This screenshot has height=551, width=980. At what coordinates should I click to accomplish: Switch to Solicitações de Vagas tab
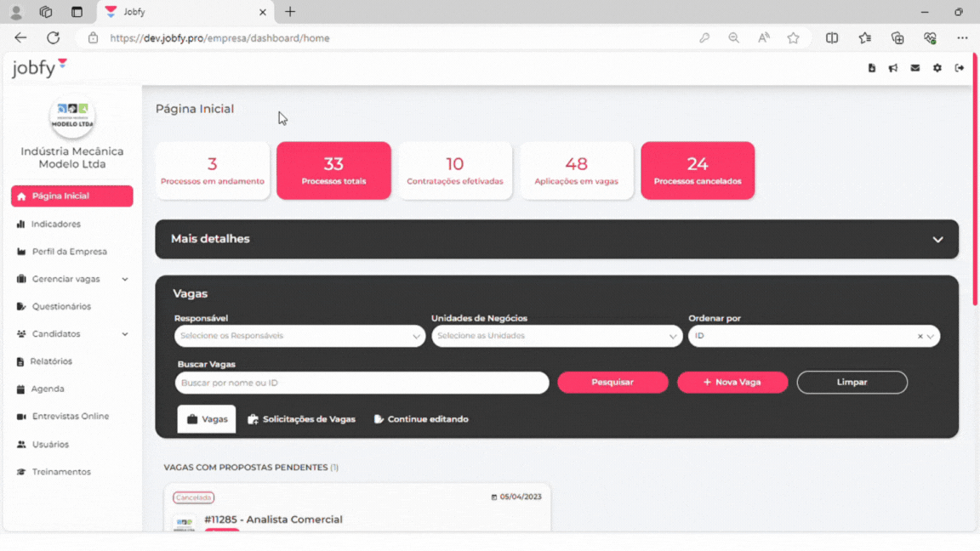tap(301, 419)
